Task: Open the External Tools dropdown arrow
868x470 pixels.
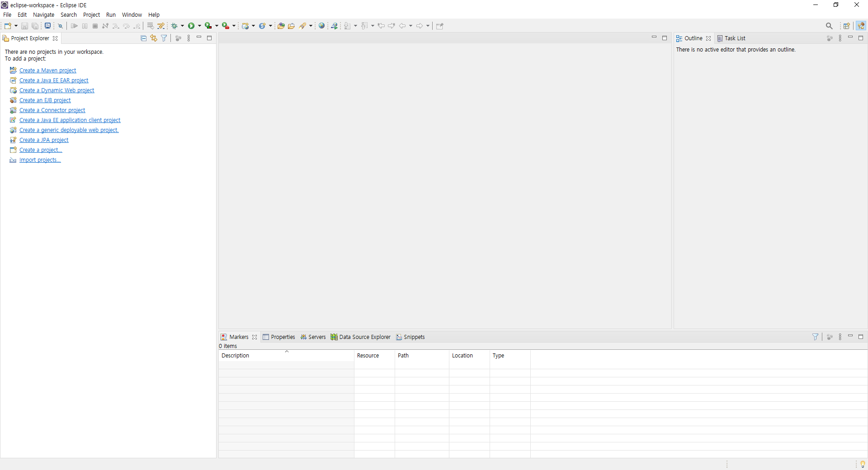Action: pos(234,26)
